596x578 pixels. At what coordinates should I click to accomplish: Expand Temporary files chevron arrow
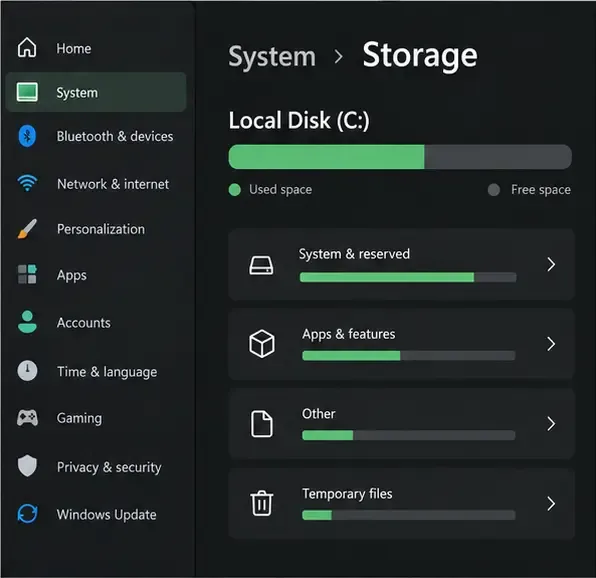(x=551, y=504)
